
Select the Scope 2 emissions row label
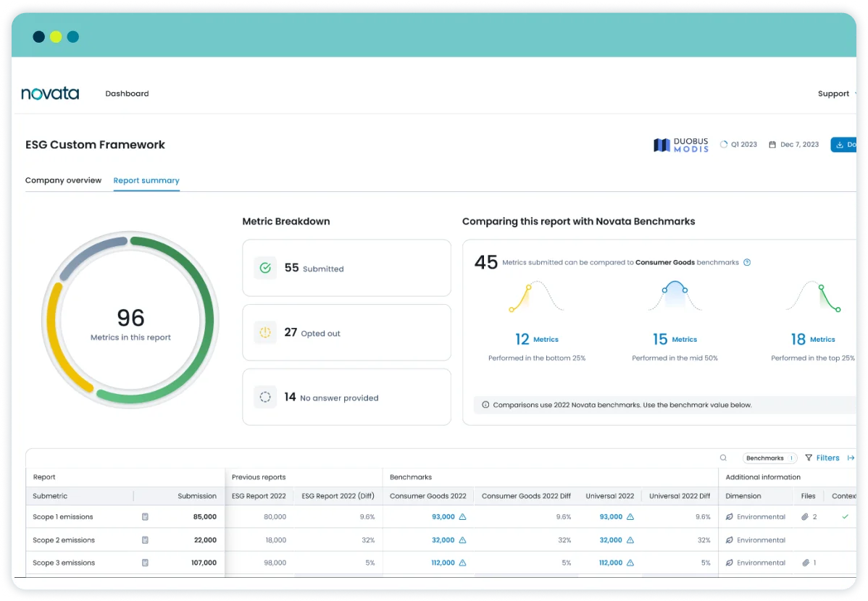point(64,540)
